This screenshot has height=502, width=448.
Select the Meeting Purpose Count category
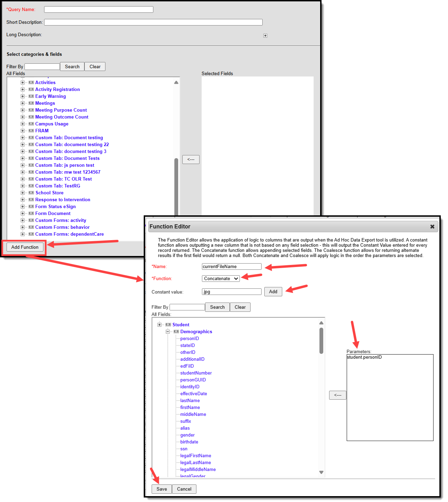(x=61, y=110)
